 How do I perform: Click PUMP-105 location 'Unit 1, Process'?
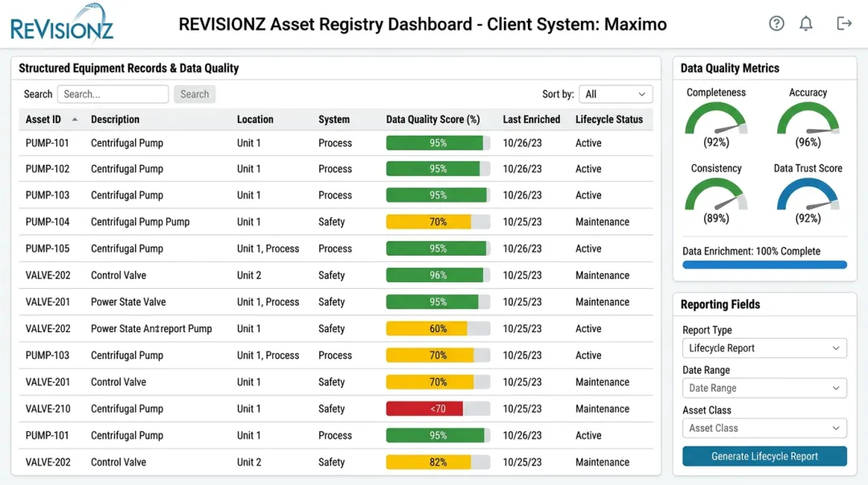pyautogui.click(x=268, y=249)
